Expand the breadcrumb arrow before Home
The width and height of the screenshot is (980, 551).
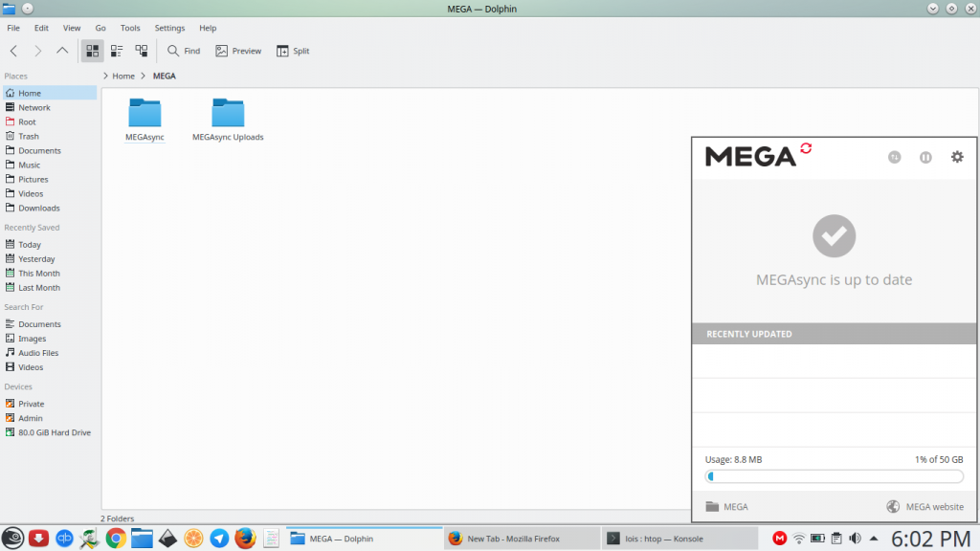(x=105, y=76)
